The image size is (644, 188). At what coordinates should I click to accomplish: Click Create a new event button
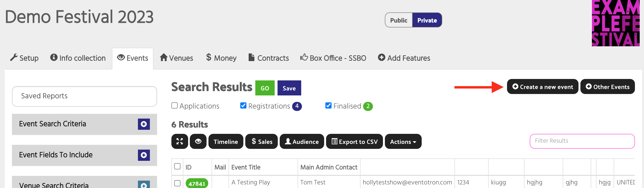[542, 87]
